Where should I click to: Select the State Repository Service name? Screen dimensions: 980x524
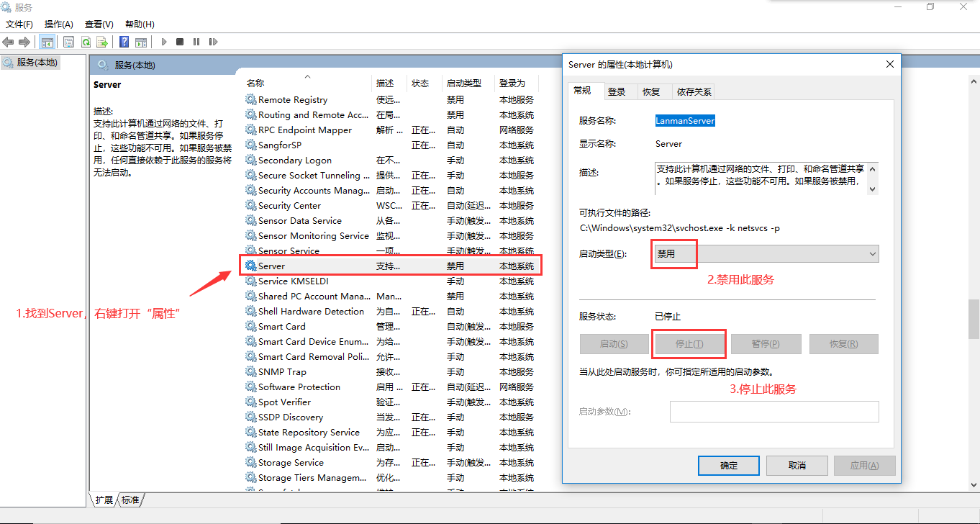click(309, 432)
